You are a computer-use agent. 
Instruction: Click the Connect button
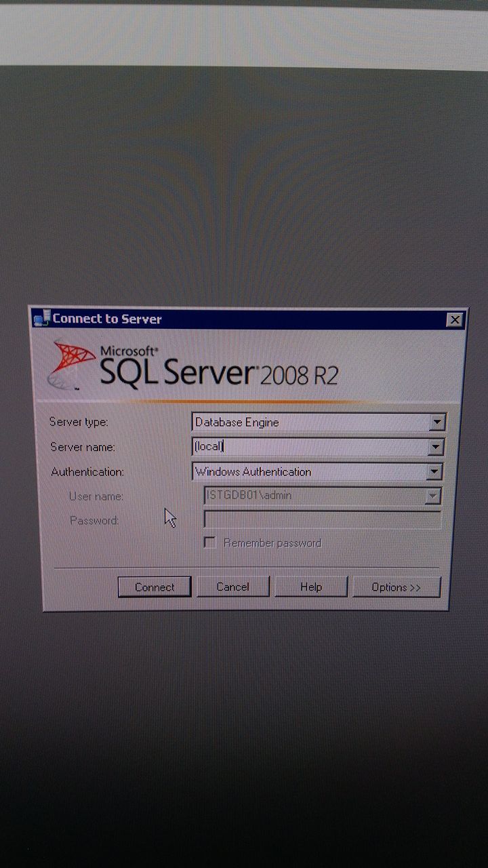155,587
